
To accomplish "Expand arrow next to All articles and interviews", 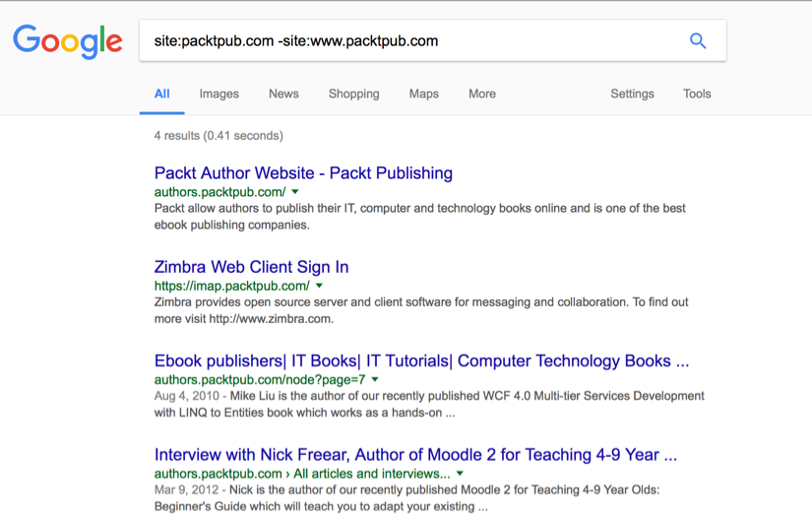I will tap(460, 474).
